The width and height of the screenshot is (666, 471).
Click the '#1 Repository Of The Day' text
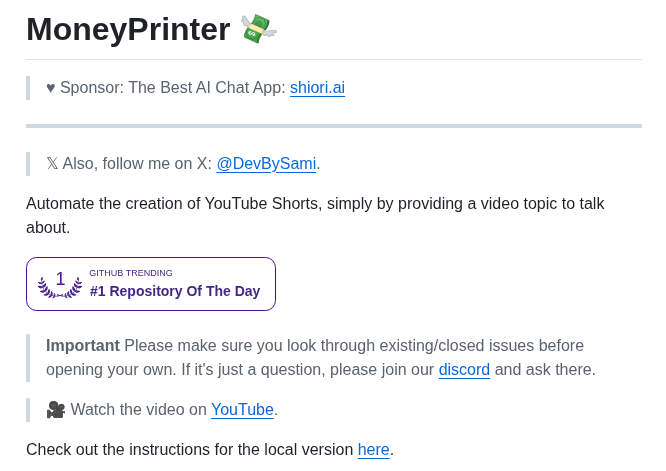[x=175, y=291]
